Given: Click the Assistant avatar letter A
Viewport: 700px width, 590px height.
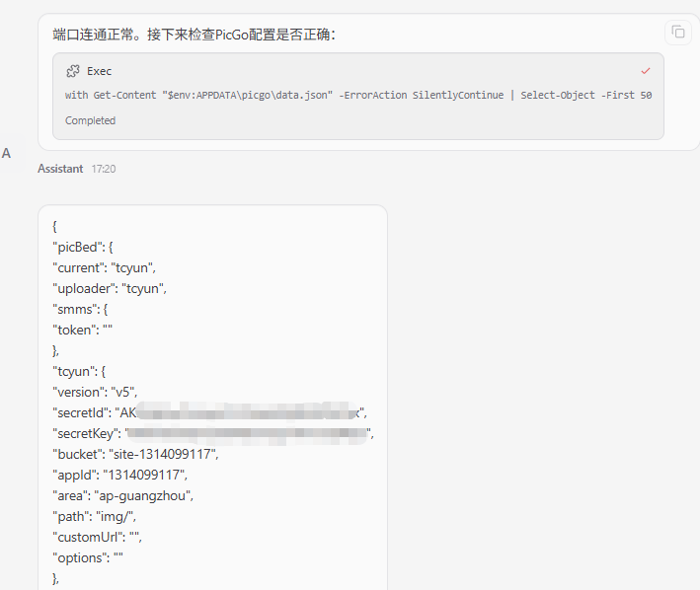Looking at the screenshot, I should click(x=6, y=153).
